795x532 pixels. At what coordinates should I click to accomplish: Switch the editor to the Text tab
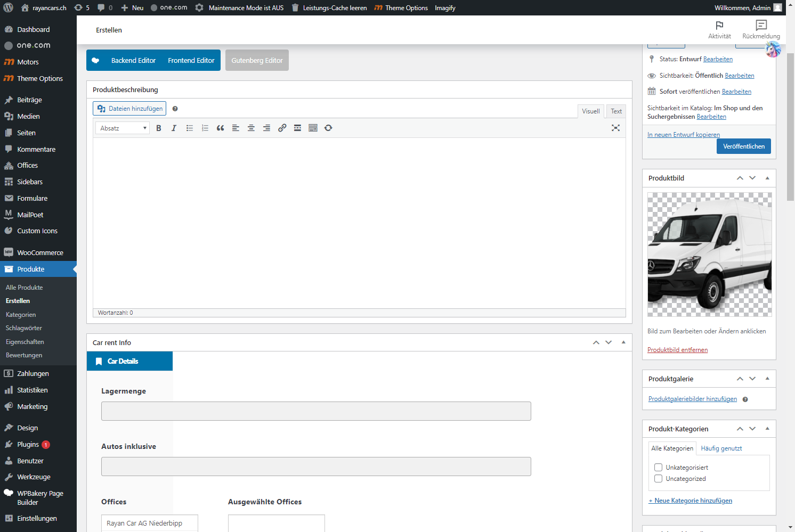pos(616,111)
